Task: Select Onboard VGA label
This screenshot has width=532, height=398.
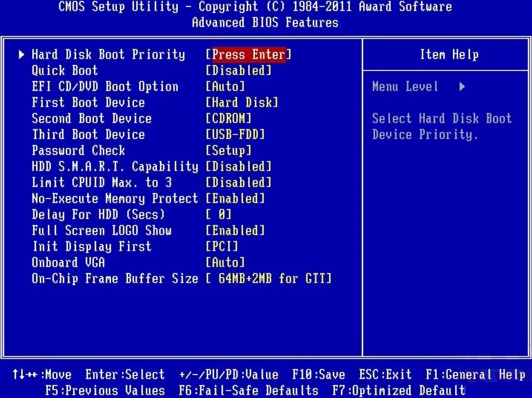Action: click(x=68, y=263)
